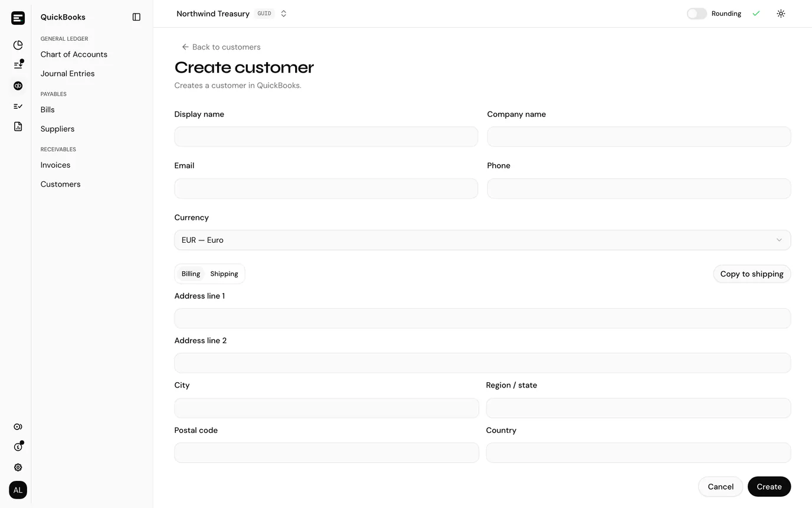This screenshot has width=812, height=508.
Task: Click the app logo icon in the rail
Action: pyautogui.click(x=18, y=18)
